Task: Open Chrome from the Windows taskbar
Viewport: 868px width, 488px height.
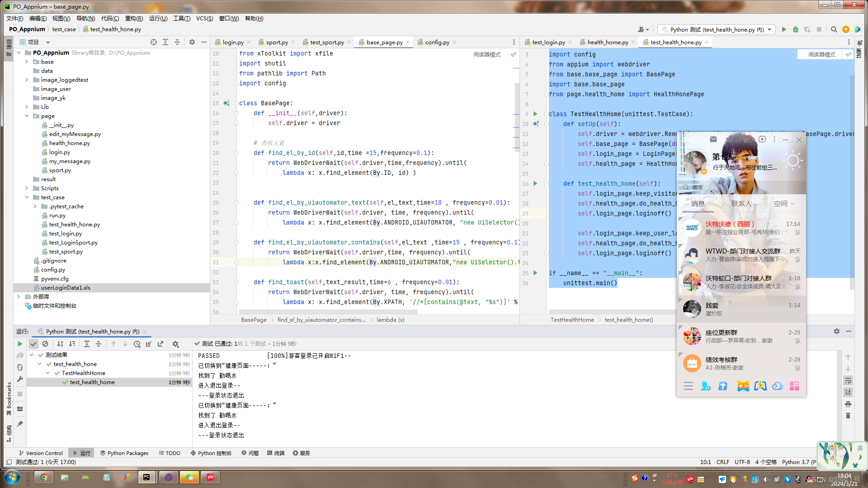Action: pyautogui.click(x=44, y=477)
